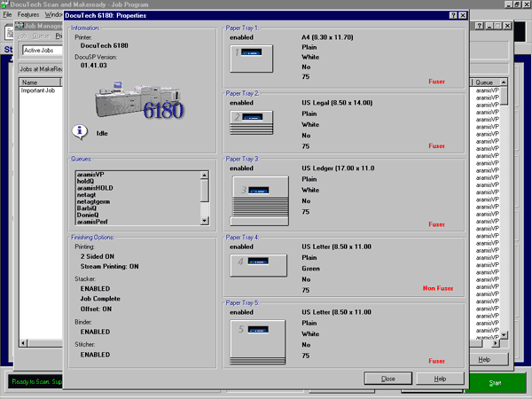This screenshot has height=399, width=532.
Task: Click the Properties dialog question mark help icon
Action: (453, 15)
